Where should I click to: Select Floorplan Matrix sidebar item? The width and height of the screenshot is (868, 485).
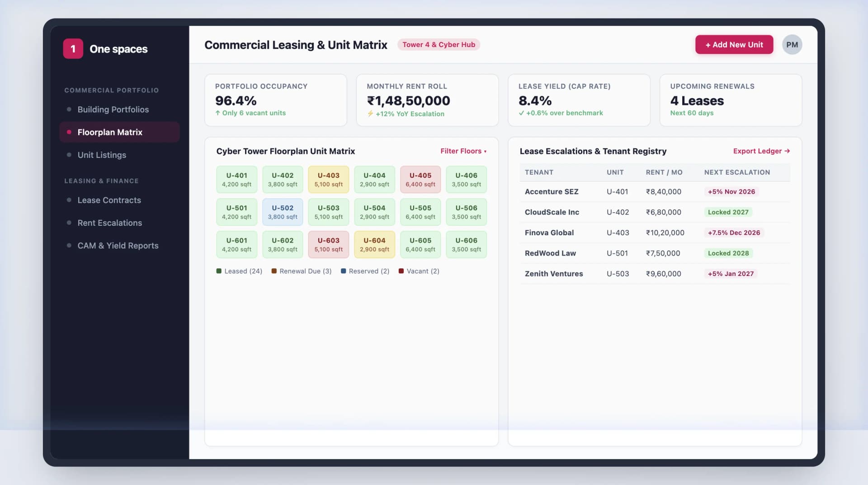(119, 132)
